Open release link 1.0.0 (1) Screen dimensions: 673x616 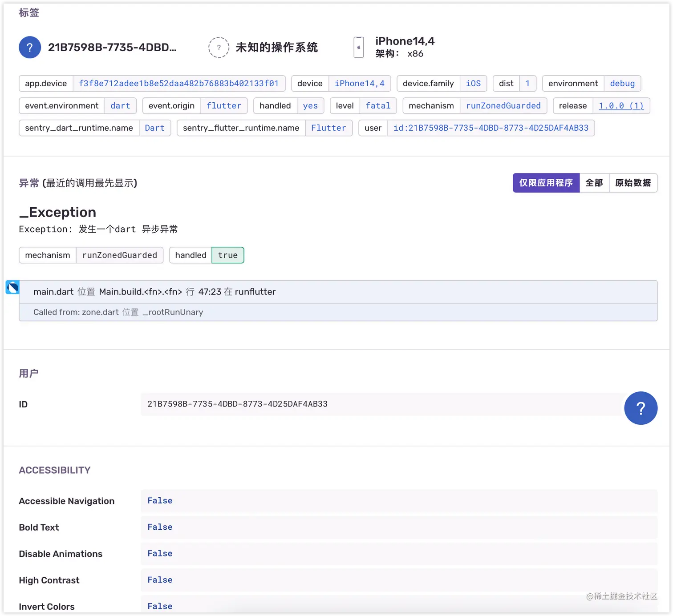point(621,106)
